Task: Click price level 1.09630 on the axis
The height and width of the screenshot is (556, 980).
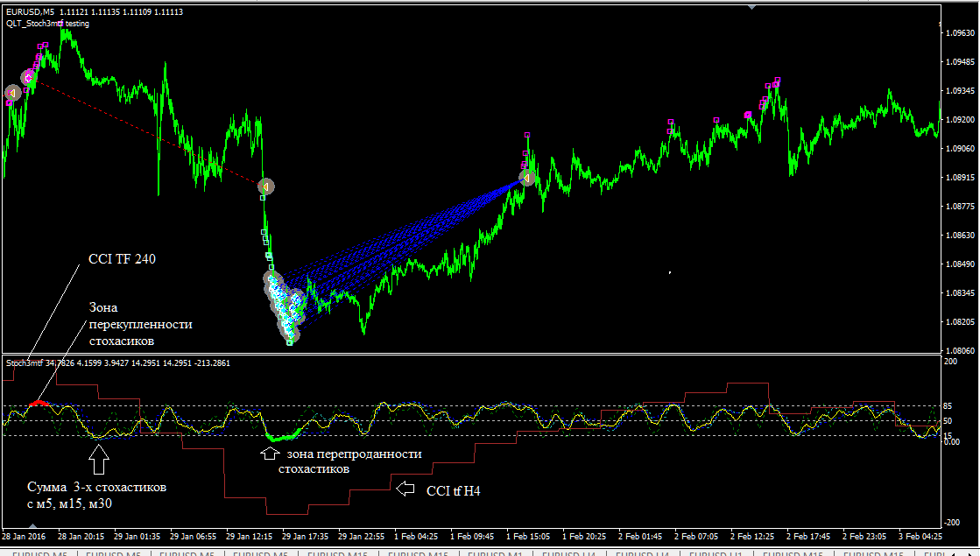Action: 961,33
